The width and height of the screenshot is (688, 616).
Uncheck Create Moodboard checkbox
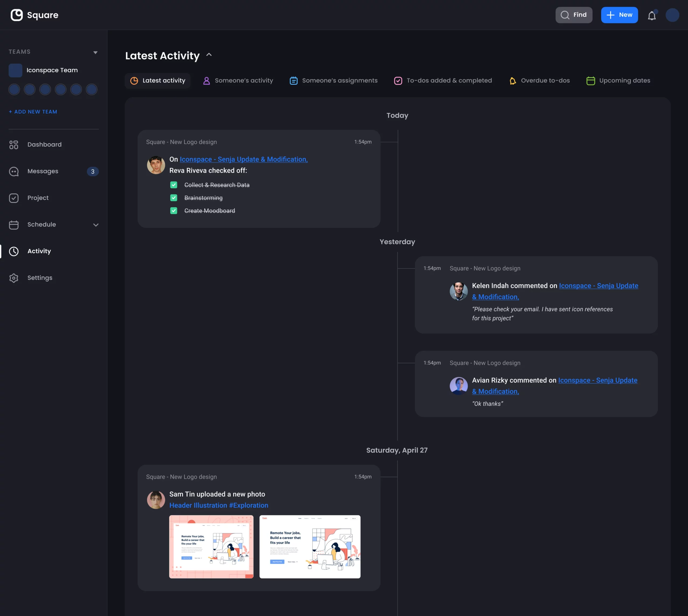click(x=174, y=211)
